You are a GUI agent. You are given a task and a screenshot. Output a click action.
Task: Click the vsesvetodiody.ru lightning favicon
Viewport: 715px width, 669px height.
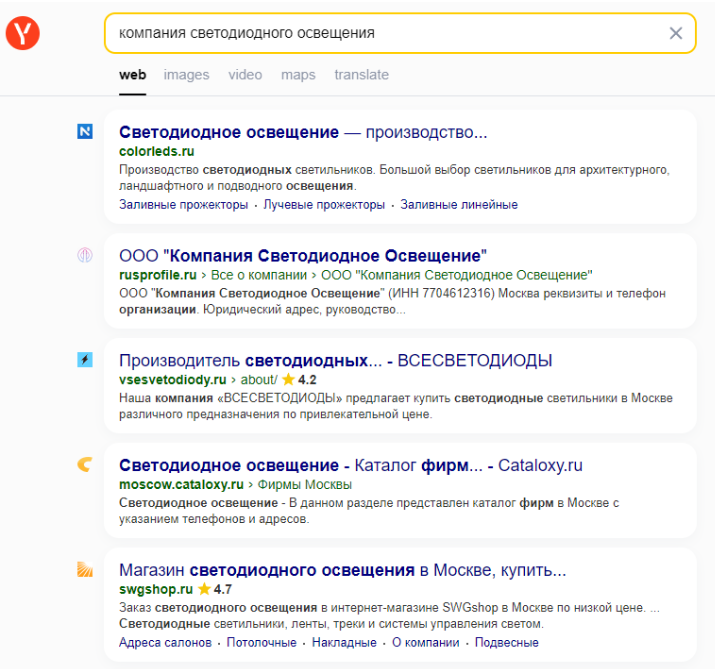pyautogui.click(x=85, y=359)
